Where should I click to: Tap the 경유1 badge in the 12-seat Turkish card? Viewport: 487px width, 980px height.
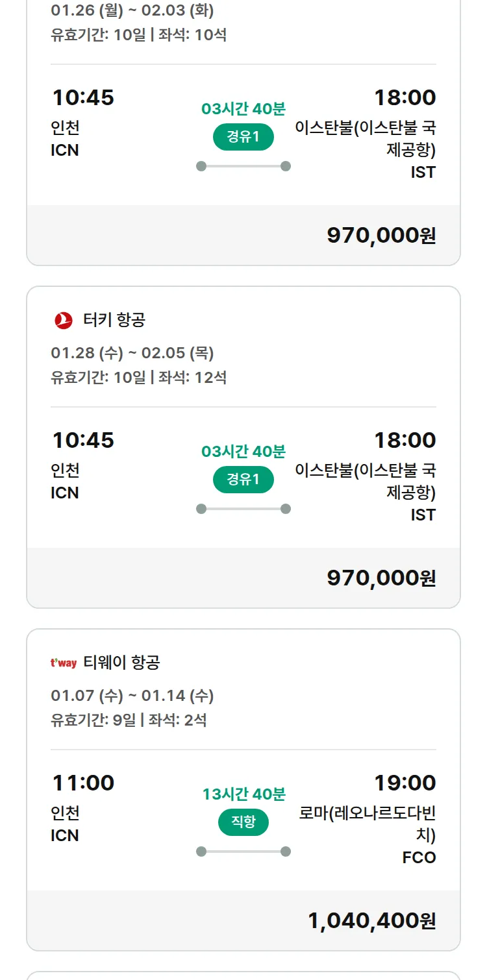243,480
